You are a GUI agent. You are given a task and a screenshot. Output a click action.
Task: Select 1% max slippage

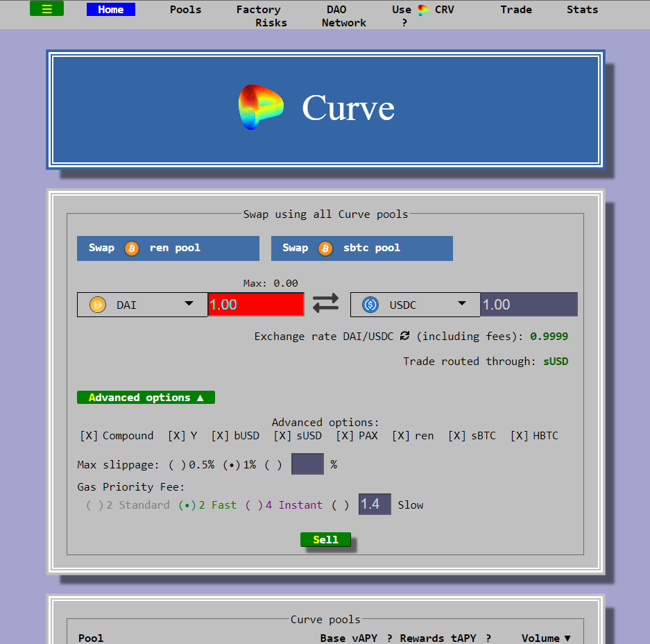(232, 465)
